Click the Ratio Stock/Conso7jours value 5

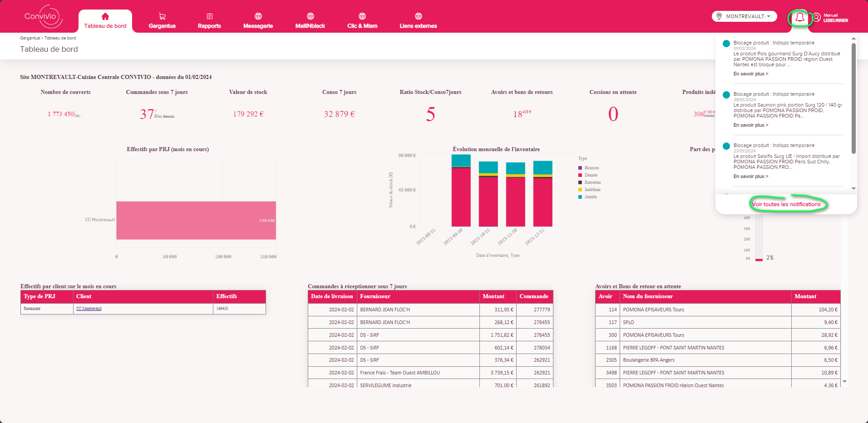[x=430, y=114]
